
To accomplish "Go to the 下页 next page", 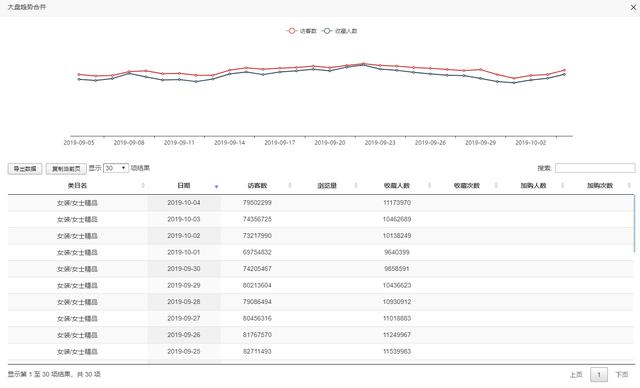I will pyautogui.click(x=622, y=375).
